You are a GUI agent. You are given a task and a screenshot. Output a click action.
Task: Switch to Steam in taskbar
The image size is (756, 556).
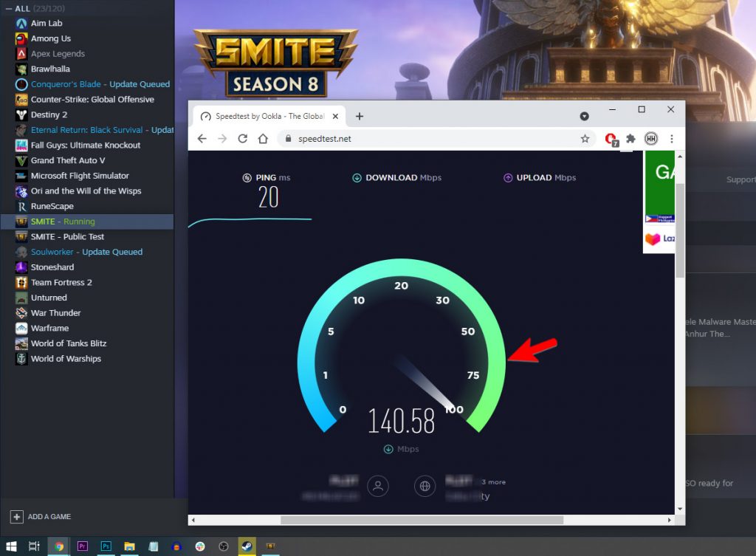(x=247, y=546)
